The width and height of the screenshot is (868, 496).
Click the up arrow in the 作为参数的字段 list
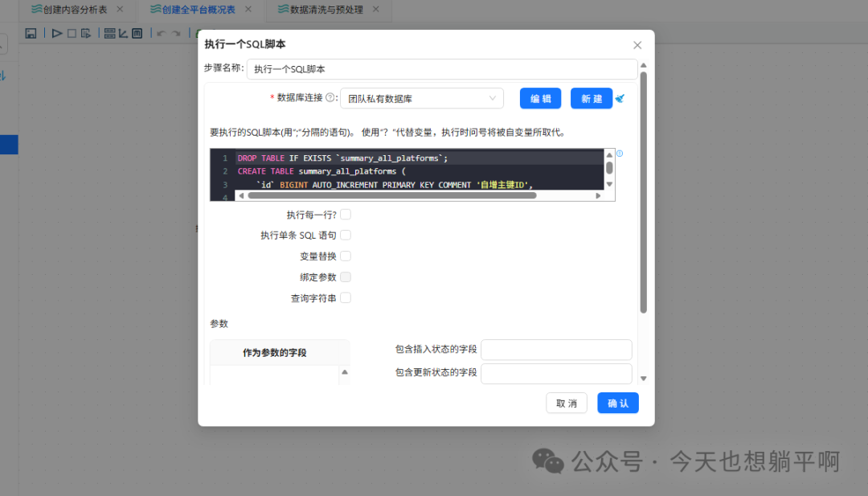coord(345,372)
